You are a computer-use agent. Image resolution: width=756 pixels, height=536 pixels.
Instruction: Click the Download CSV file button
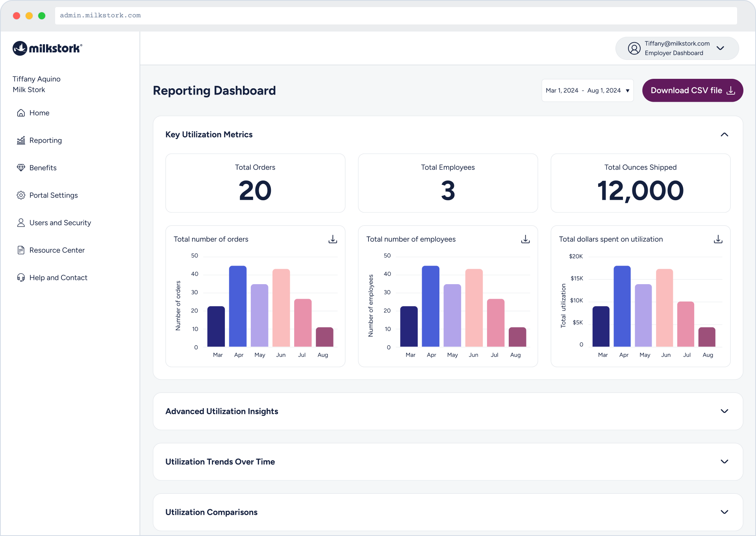[x=692, y=91]
